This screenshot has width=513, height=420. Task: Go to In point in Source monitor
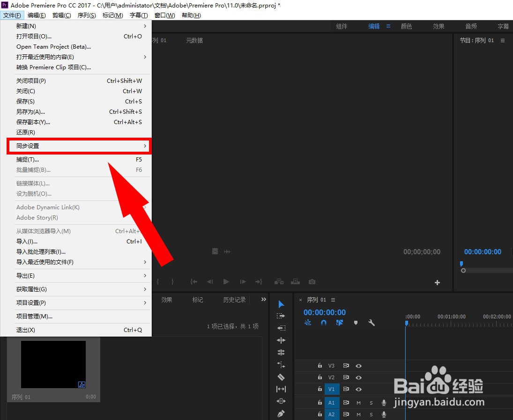click(193, 281)
